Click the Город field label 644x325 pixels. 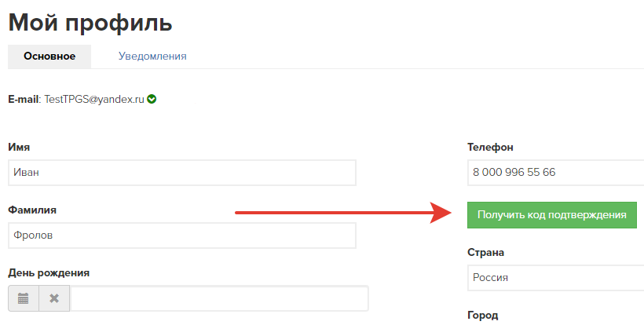[482, 315]
